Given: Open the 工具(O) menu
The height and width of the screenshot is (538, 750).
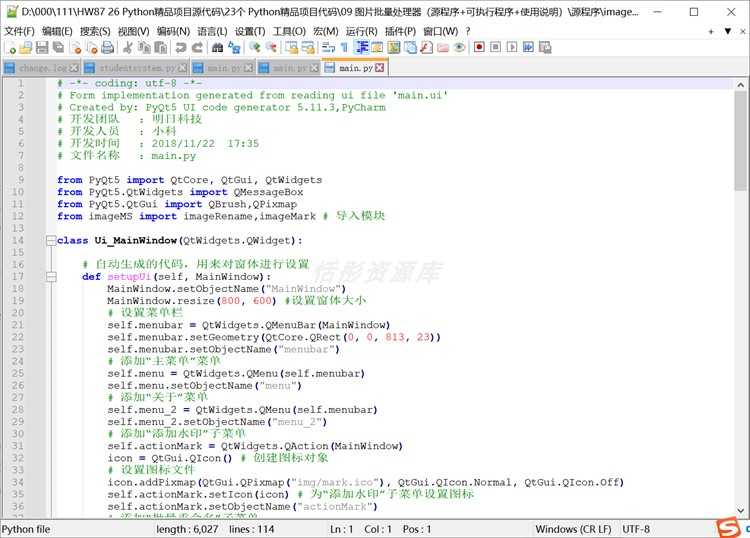Looking at the screenshot, I should coord(289,32).
